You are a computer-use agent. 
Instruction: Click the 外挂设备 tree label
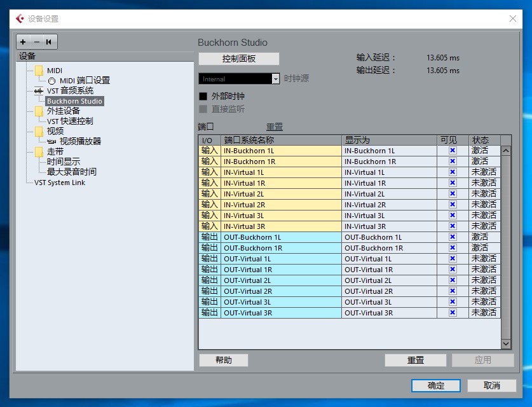tap(64, 111)
